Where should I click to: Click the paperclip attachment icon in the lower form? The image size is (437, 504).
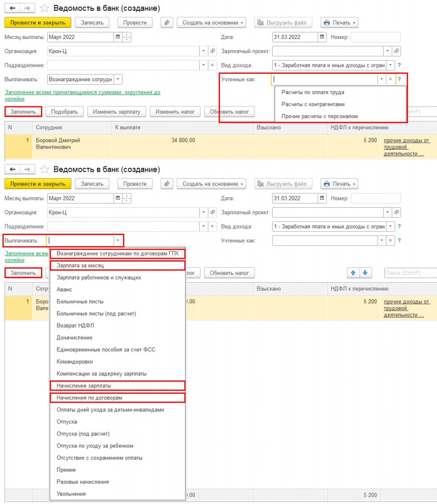[x=167, y=184]
